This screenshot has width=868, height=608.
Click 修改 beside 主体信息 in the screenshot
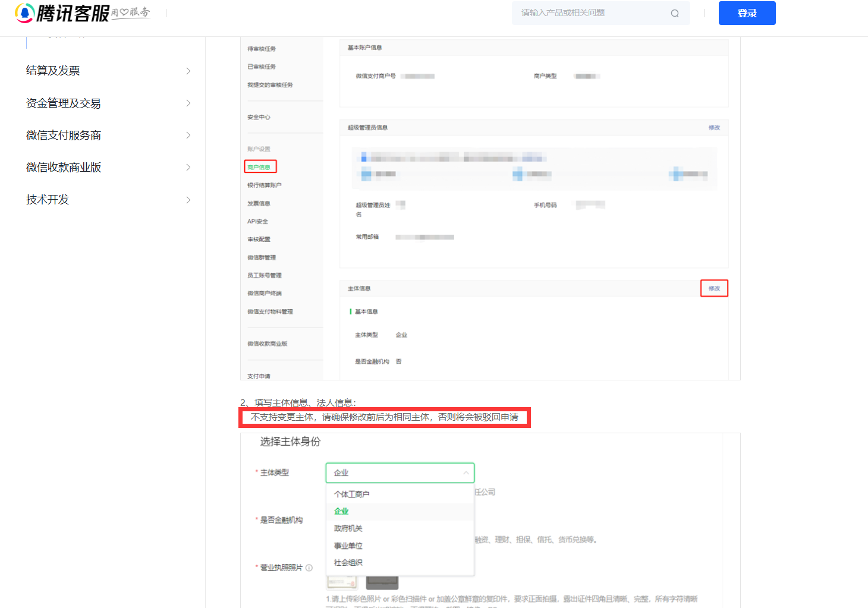point(714,288)
